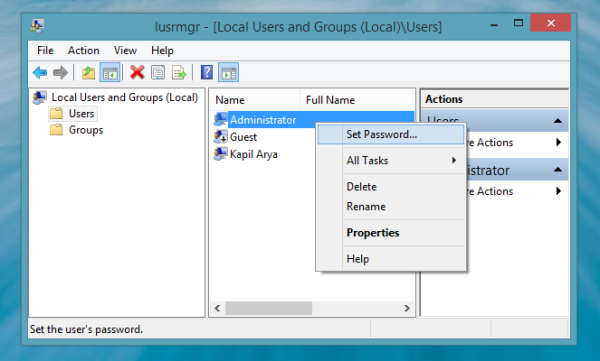Toggle the Show/Hide Action Pane icon
The height and width of the screenshot is (361, 600).
click(x=228, y=72)
